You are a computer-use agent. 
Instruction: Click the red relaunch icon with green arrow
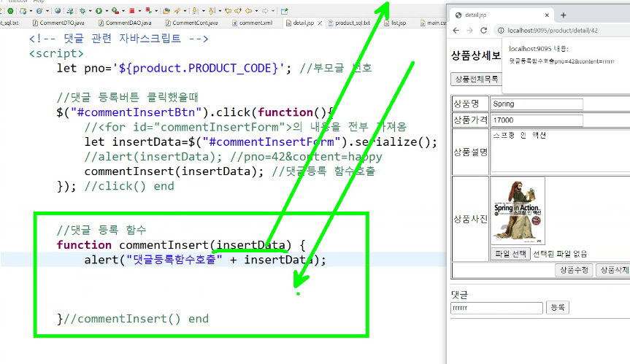(149, 11)
